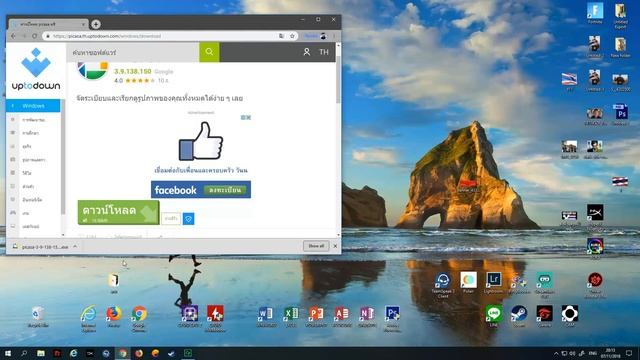Image resolution: width=640 pixels, height=360 pixels.
Task: Open the notification center in taskbar
Action: click(629, 353)
